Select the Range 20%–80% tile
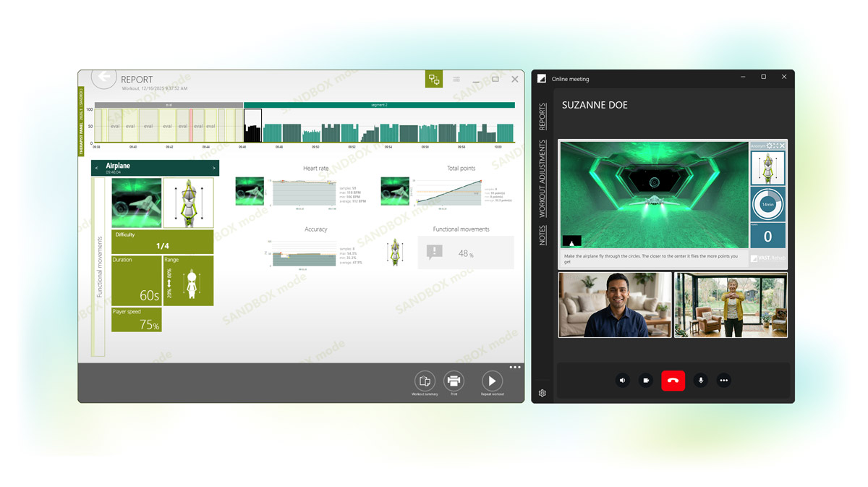 (x=188, y=280)
